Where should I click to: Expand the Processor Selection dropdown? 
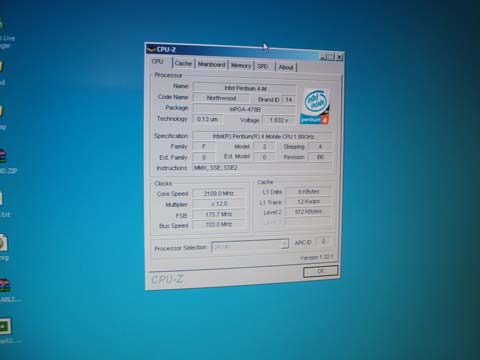(250, 246)
